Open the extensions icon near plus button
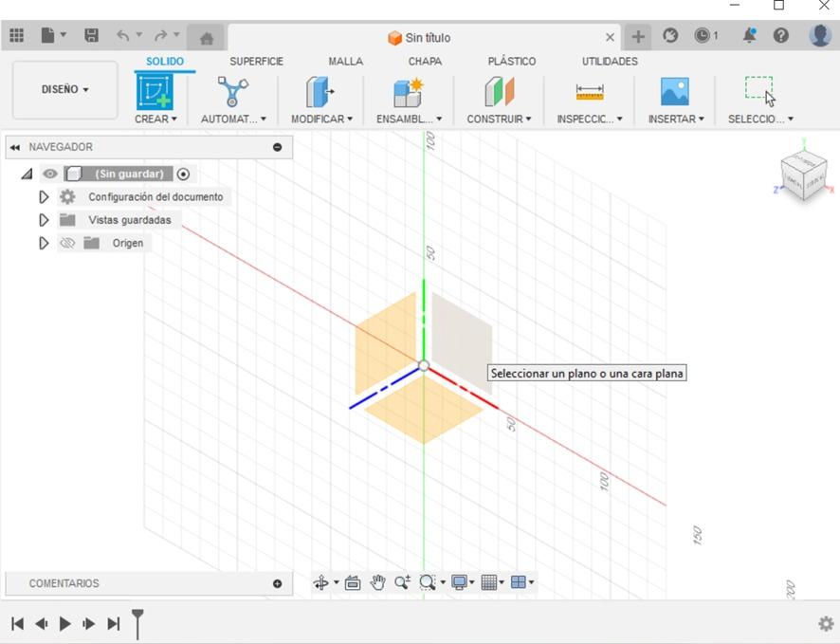This screenshot has height=644, width=840. (670, 36)
